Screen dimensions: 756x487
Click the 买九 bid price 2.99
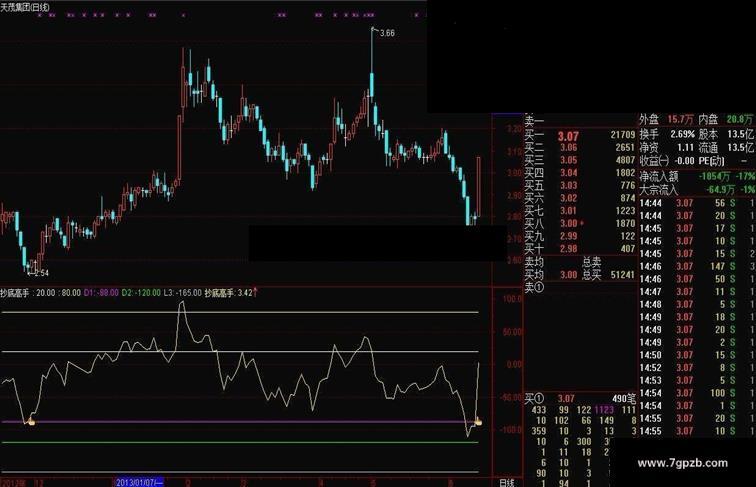pyautogui.click(x=569, y=236)
